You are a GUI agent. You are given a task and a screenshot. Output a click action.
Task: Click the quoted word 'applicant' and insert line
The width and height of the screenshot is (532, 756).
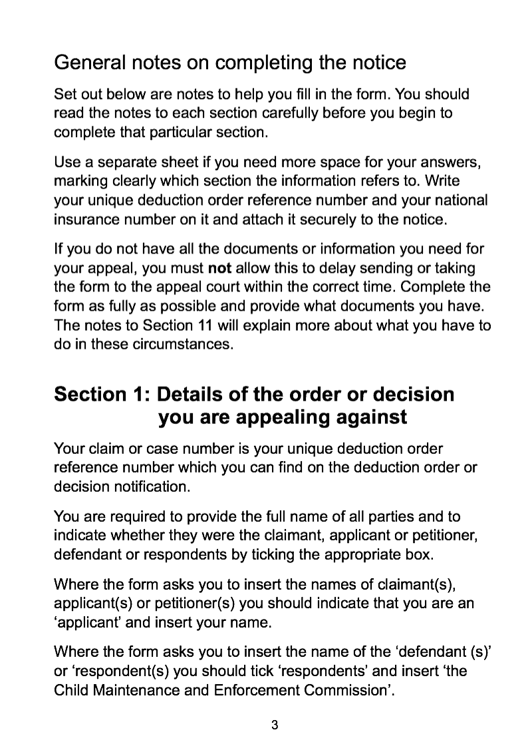(x=164, y=623)
